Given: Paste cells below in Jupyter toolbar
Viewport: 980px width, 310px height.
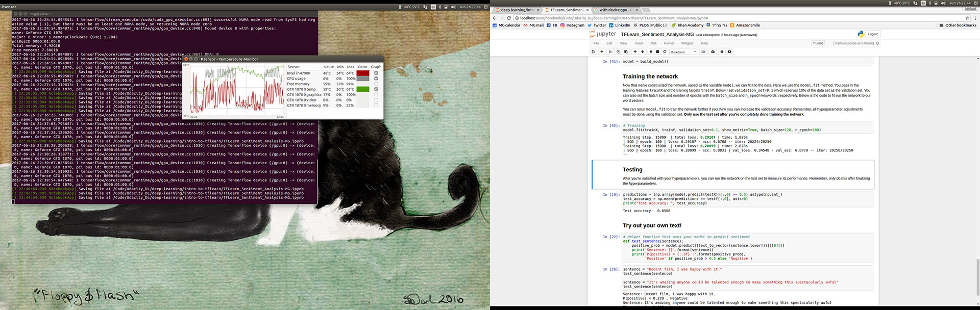Looking at the screenshot, I should (626, 51).
